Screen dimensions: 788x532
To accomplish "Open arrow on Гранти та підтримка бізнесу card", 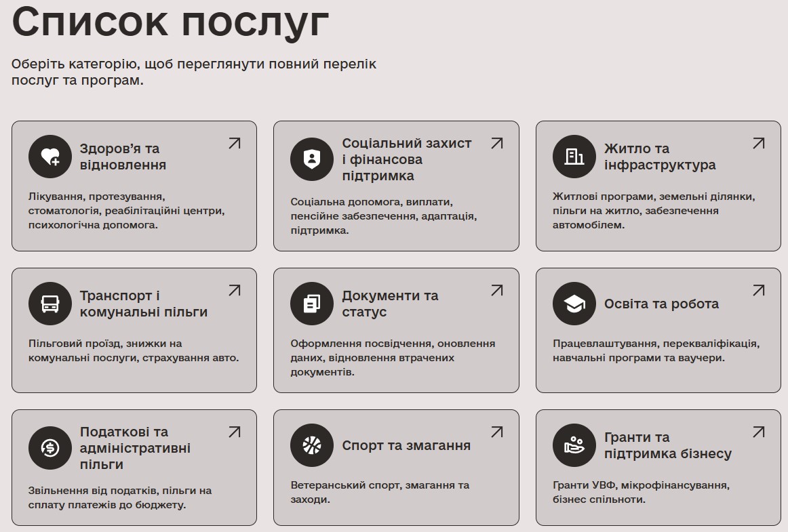I will (x=758, y=432).
